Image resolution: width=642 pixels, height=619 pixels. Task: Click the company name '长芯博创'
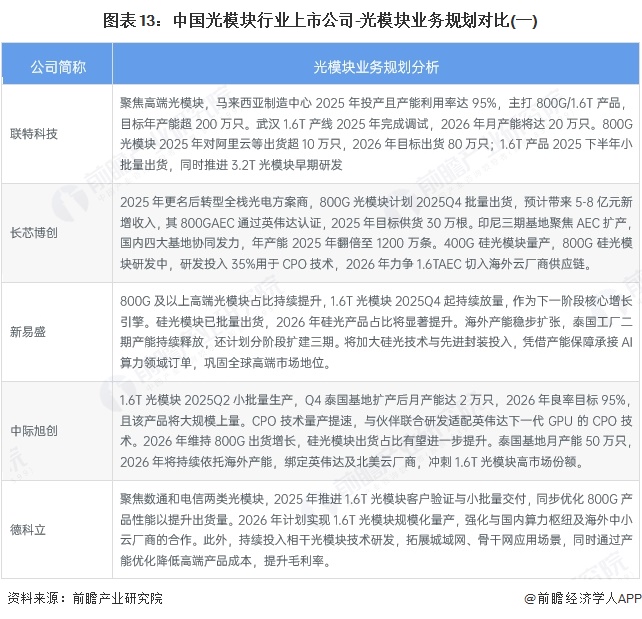click(x=34, y=233)
